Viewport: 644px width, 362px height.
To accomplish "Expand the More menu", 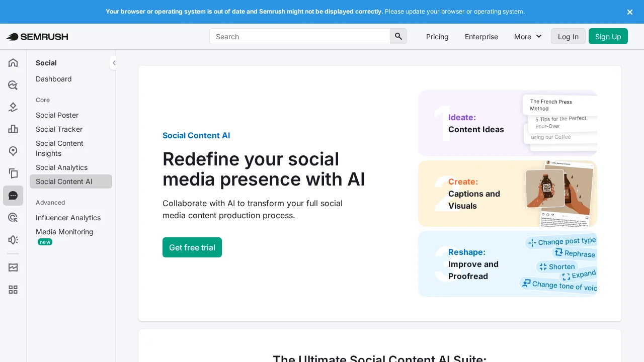I will (527, 36).
